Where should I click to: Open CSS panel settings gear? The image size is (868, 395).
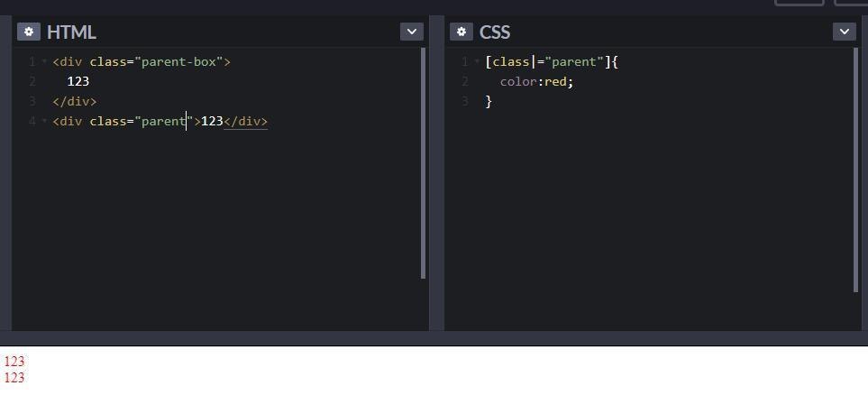pos(461,32)
